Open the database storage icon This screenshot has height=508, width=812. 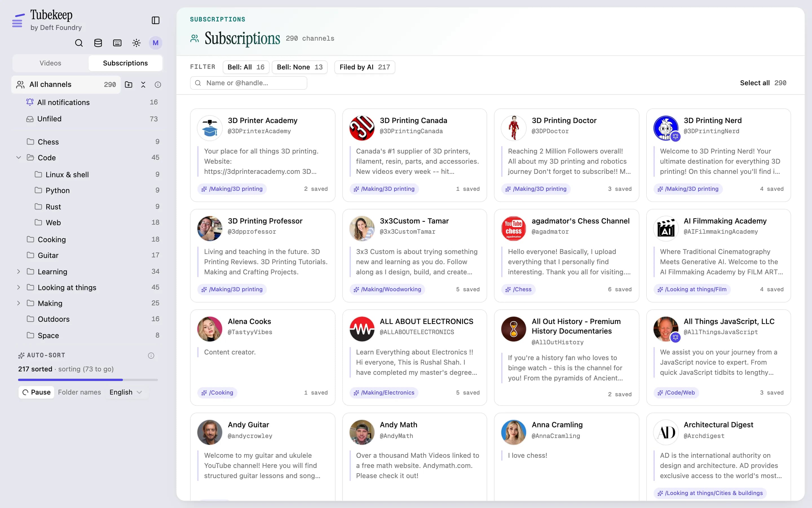point(98,43)
